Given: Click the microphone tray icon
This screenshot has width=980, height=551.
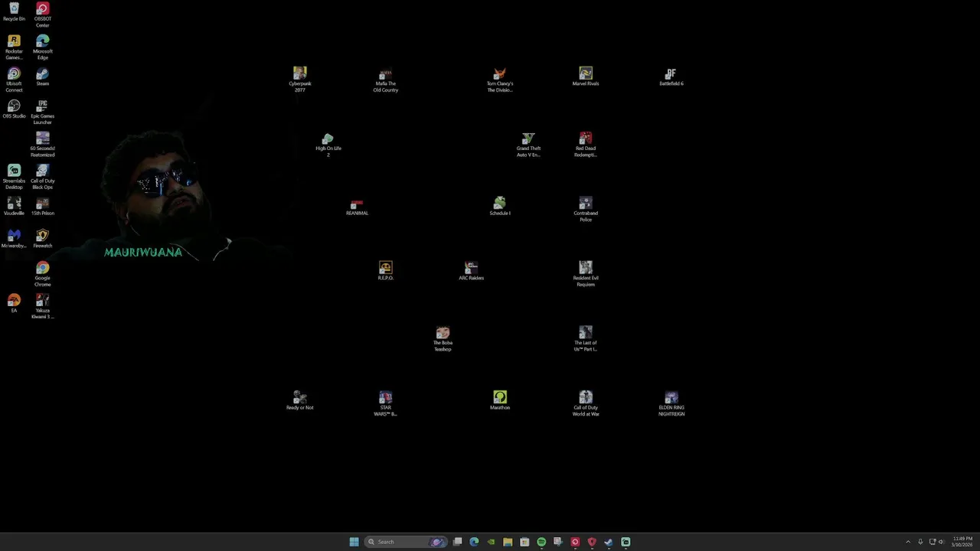Looking at the screenshot, I should pyautogui.click(x=920, y=542).
